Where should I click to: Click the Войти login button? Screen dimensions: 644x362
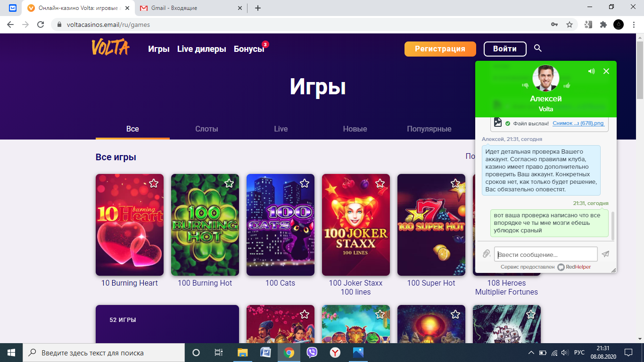pyautogui.click(x=505, y=49)
